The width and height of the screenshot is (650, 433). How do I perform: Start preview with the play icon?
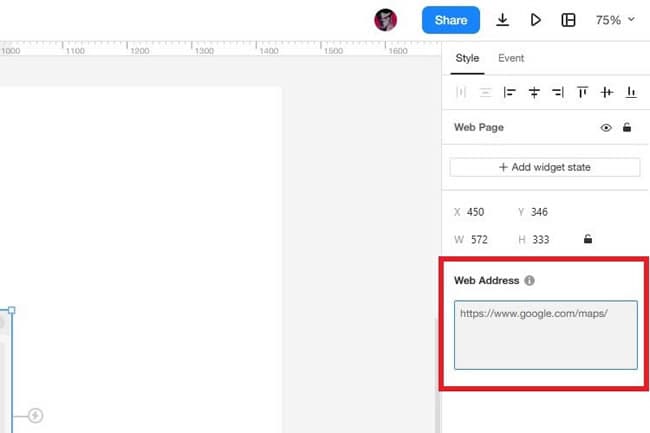click(535, 19)
